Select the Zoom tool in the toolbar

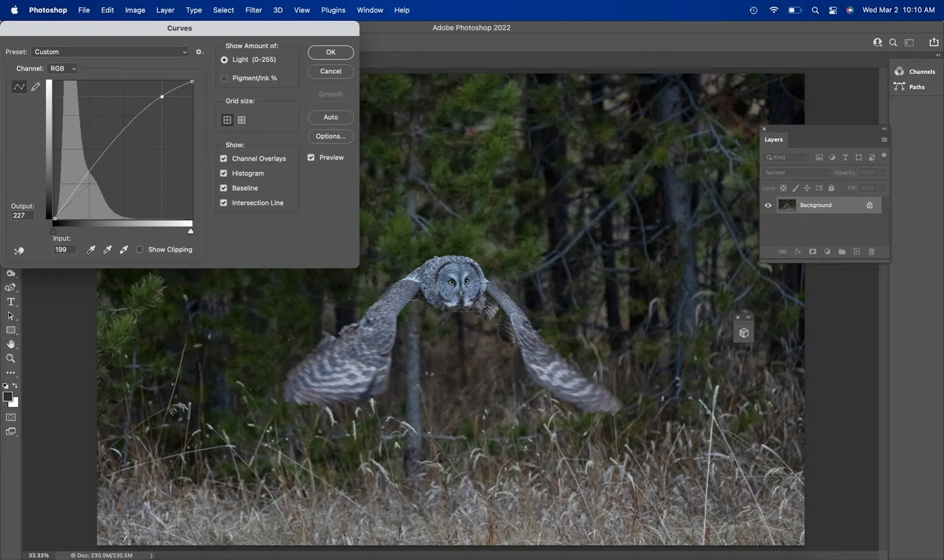[11, 359]
